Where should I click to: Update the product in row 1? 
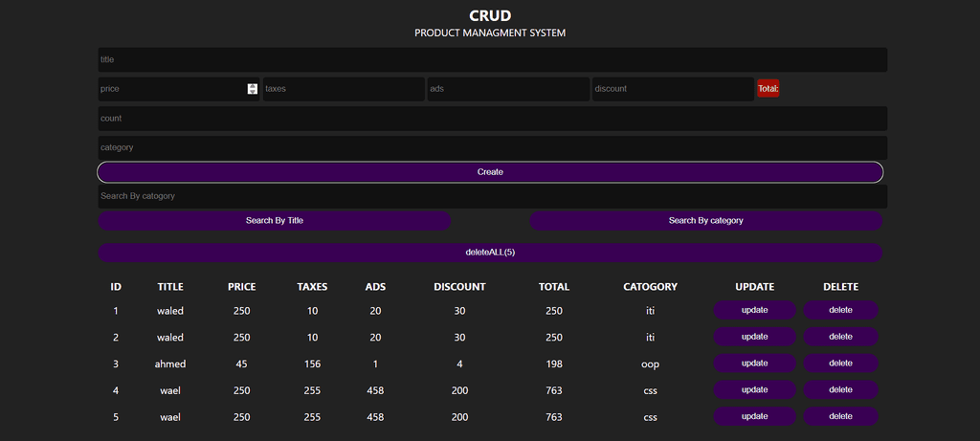[754, 310]
